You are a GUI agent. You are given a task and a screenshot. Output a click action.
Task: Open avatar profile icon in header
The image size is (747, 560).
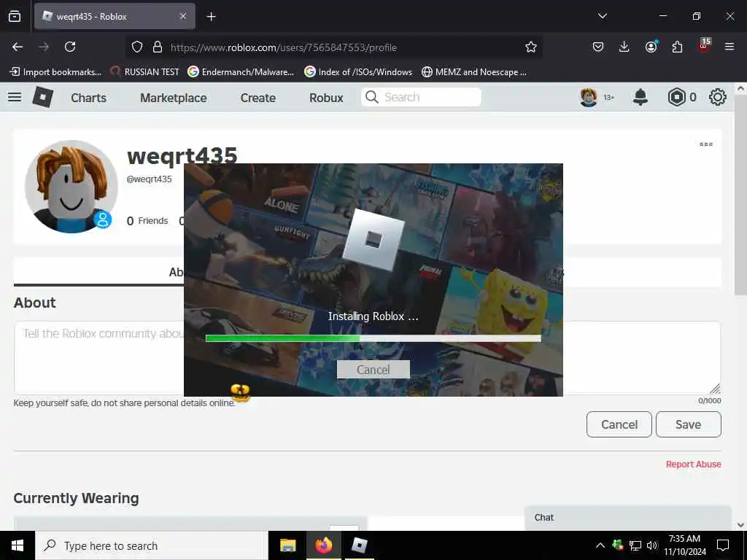click(x=589, y=97)
